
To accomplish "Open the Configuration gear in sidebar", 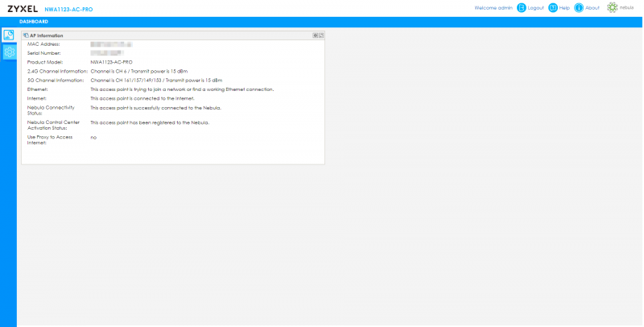I will point(9,52).
